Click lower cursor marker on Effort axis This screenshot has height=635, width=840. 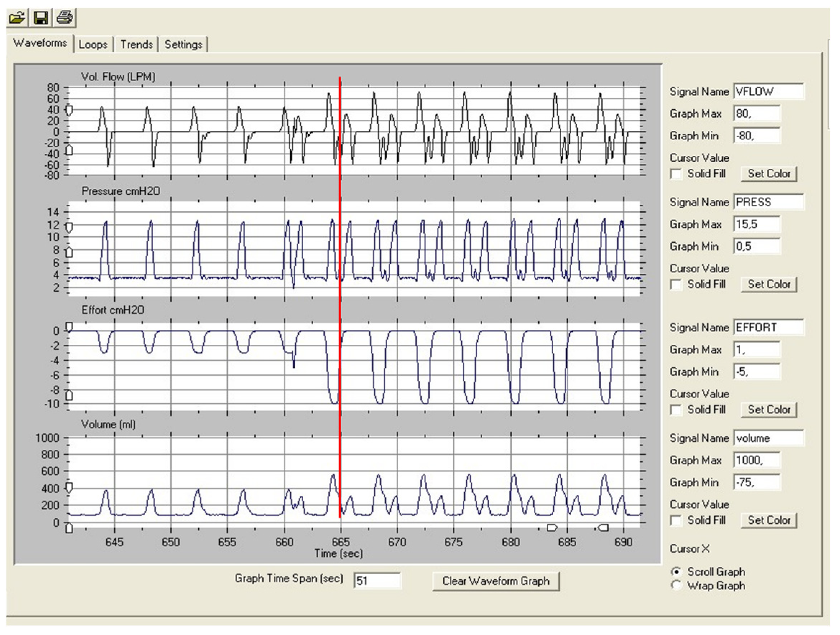(69, 396)
